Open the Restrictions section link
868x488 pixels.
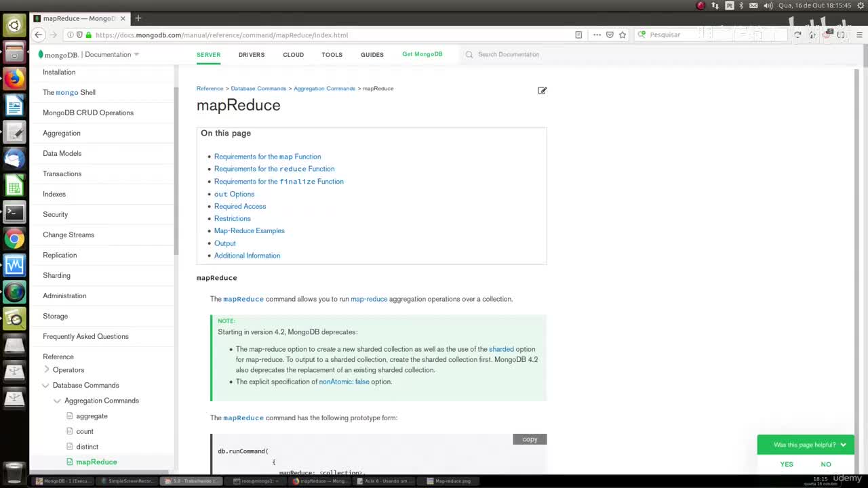click(232, 218)
